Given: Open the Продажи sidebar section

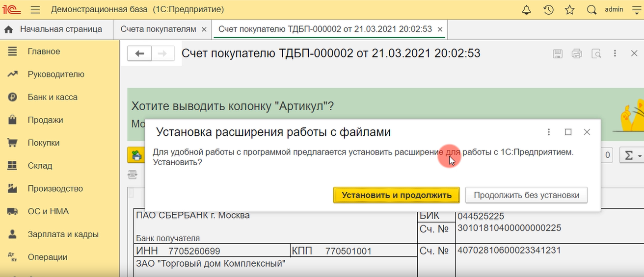Looking at the screenshot, I should [x=45, y=120].
